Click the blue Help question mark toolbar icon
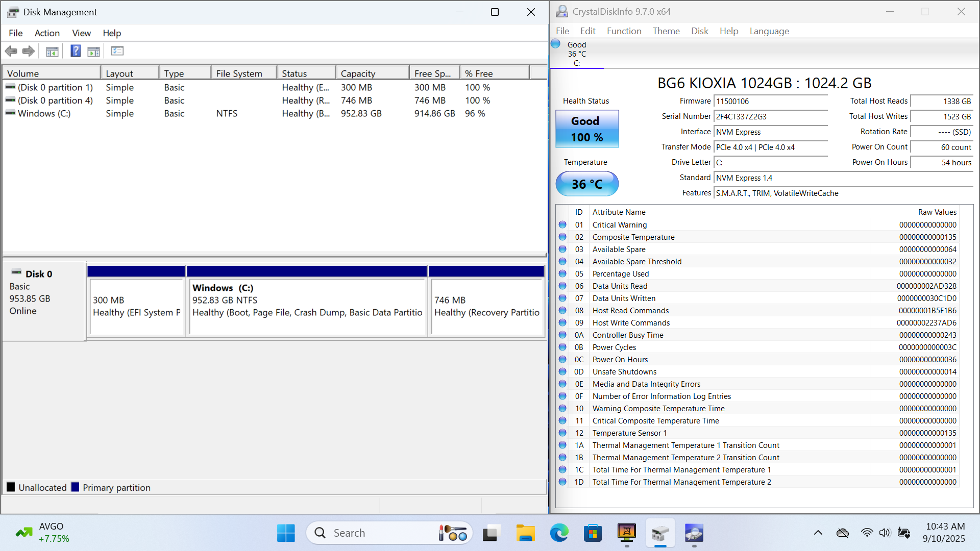980x551 pixels. [x=76, y=51]
